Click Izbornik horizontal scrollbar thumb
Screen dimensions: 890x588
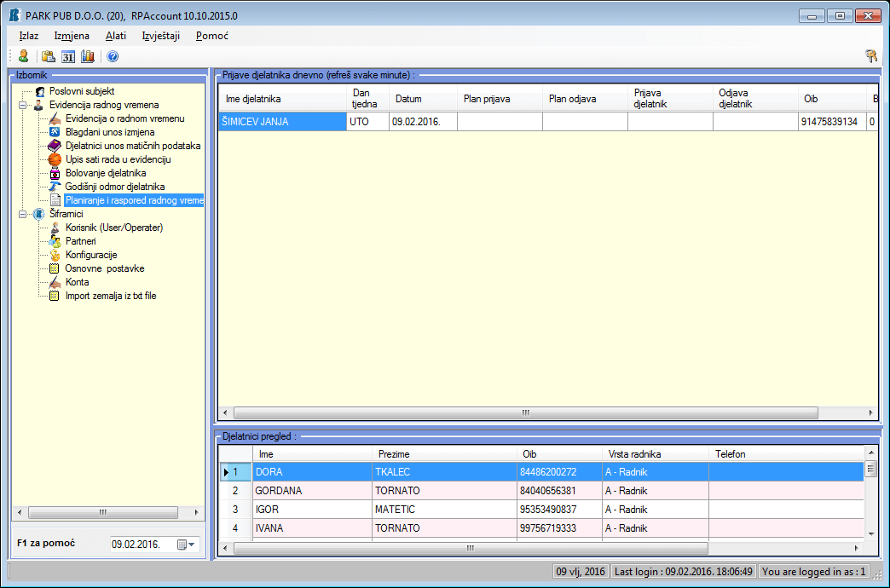coord(103,512)
